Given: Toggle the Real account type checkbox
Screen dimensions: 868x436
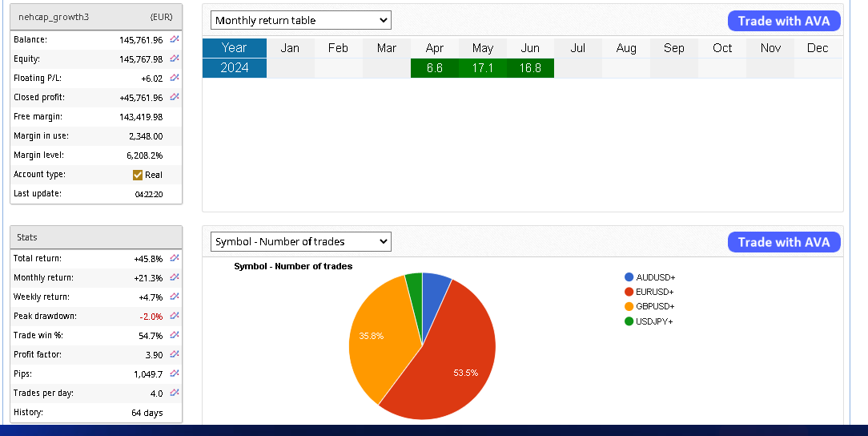Looking at the screenshot, I should pyautogui.click(x=138, y=175).
